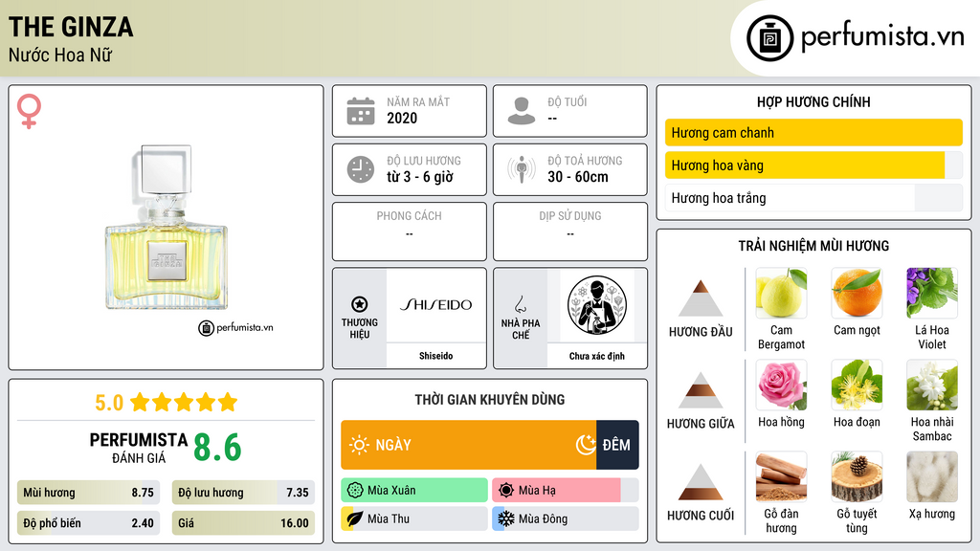Image resolution: width=980 pixels, height=551 pixels.
Task: Click the Dịp sử dụng card
Action: click(570, 231)
